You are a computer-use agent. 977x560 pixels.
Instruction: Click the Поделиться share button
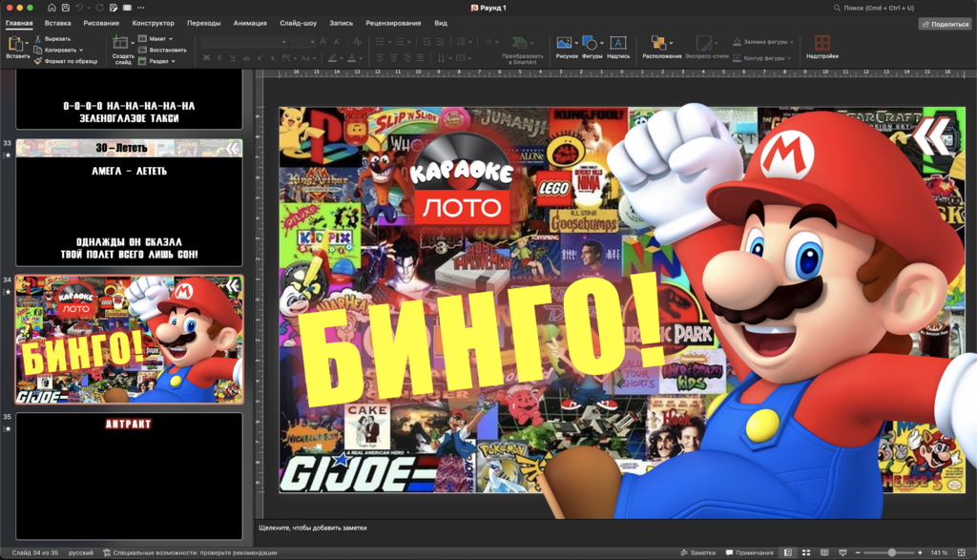click(946, 24)
